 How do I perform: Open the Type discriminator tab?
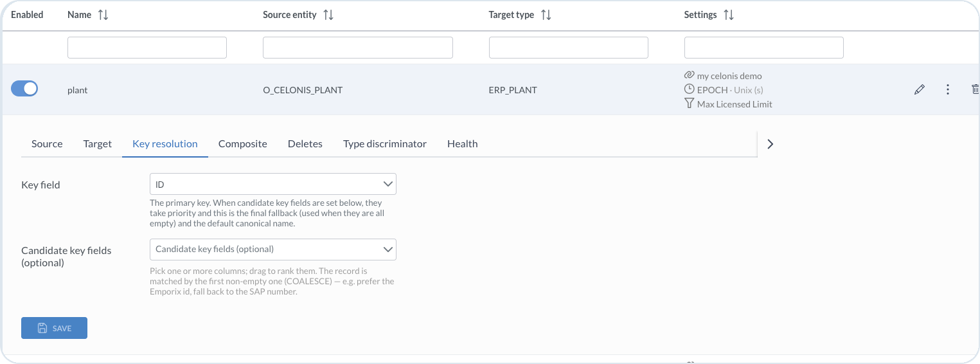point(385,144)
